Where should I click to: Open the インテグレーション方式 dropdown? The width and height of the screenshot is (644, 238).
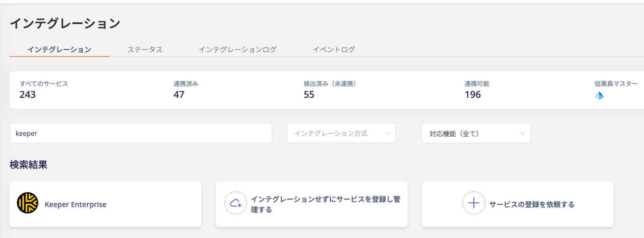click(x=341, y=133)
